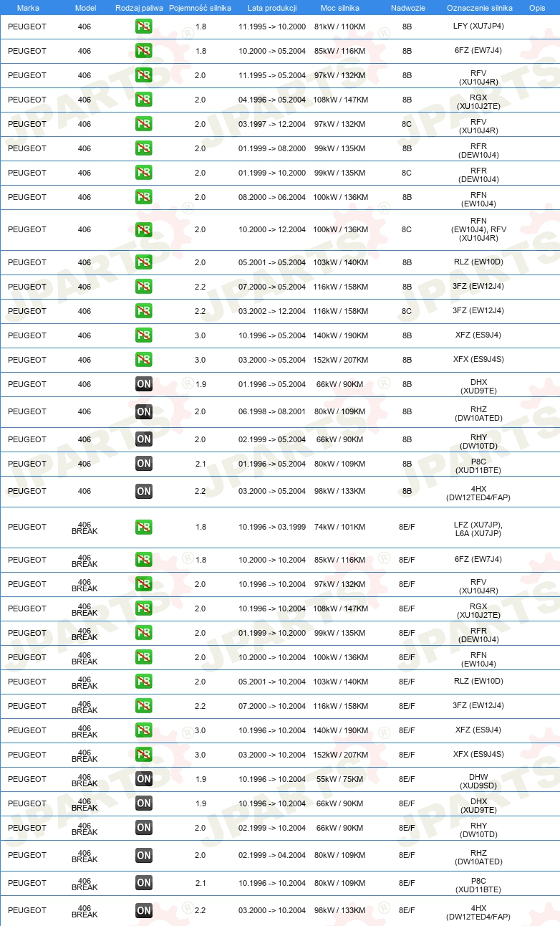Image resolution: width=560 pixels, height=926 pixels.
Task: Click petrol icon in RFV 8C row
Action: coord(143,124)
